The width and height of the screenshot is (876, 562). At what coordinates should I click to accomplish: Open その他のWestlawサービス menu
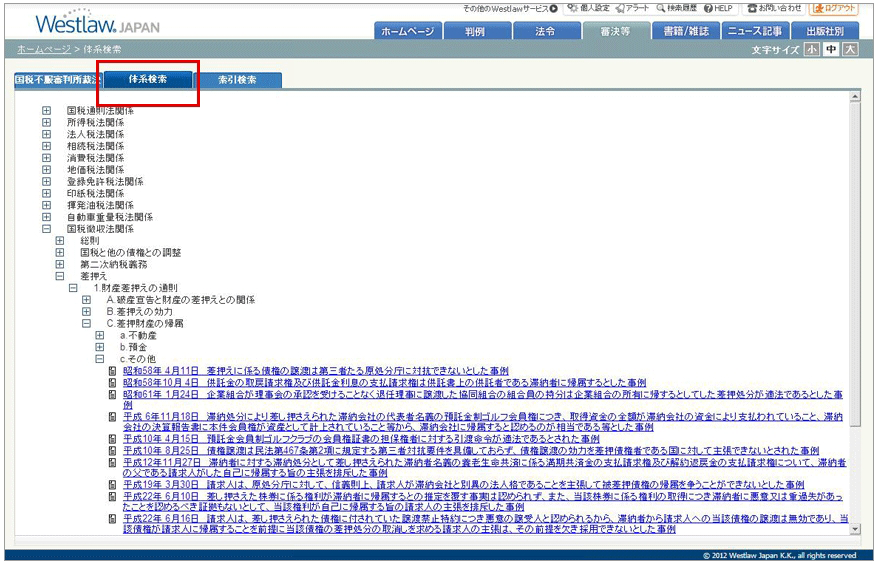click(x=510, y=8)
